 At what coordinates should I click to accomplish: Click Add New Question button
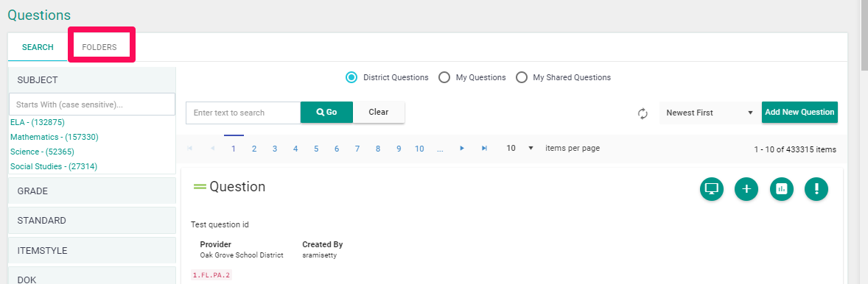[x=799, y=112]
